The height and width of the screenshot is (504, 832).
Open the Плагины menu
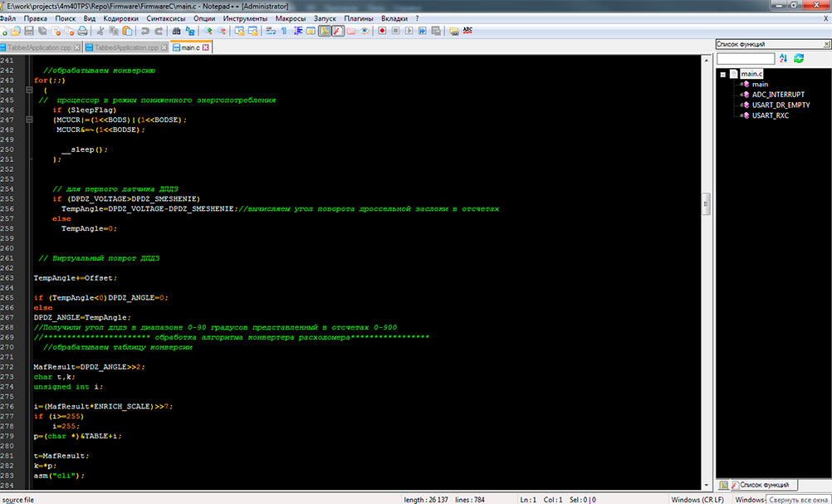(x=359, y=17)
